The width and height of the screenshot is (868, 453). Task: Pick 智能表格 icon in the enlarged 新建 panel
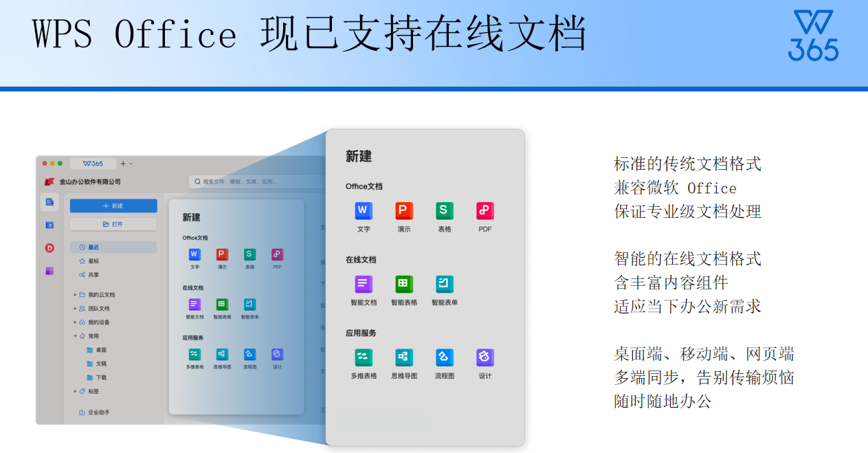tap(404, 284)
